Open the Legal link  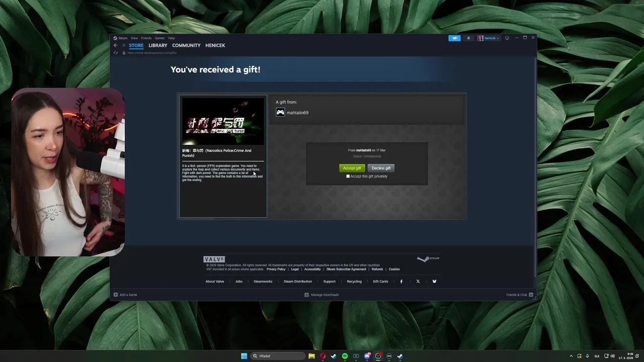(295, 269)
